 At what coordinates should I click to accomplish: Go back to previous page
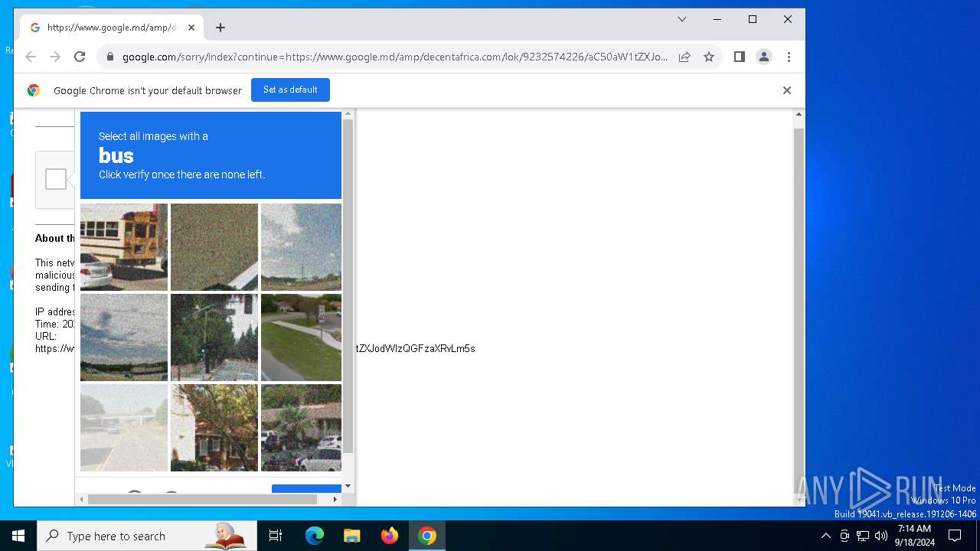point(31,57)
